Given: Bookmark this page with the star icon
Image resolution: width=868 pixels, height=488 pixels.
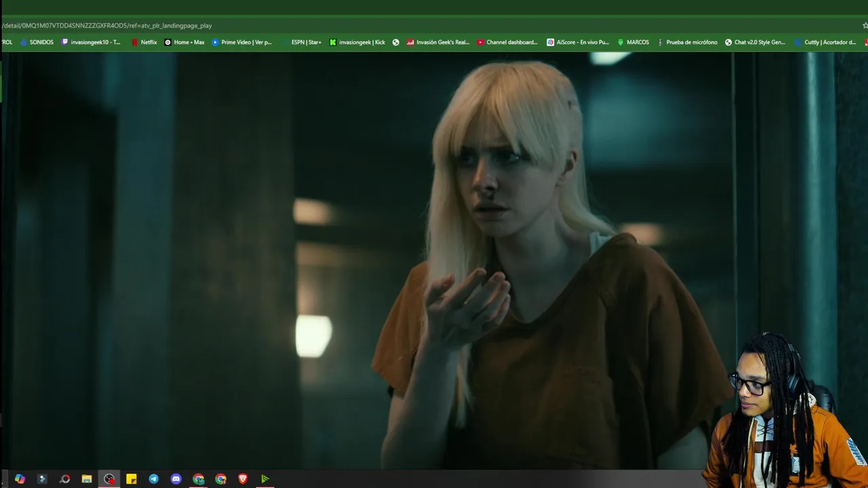Looking at the screenshot, I should (865, 26).
